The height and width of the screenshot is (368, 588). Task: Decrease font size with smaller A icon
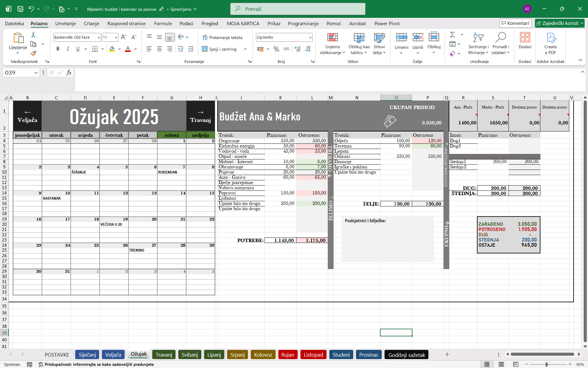tap(134, 37)
